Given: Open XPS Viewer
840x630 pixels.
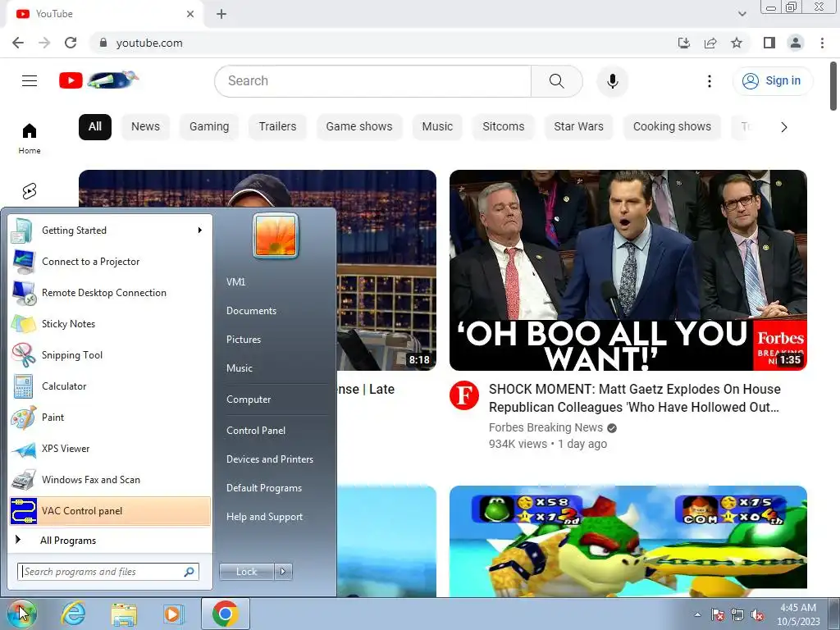Looking at the screenshot, I should (111, 449).
